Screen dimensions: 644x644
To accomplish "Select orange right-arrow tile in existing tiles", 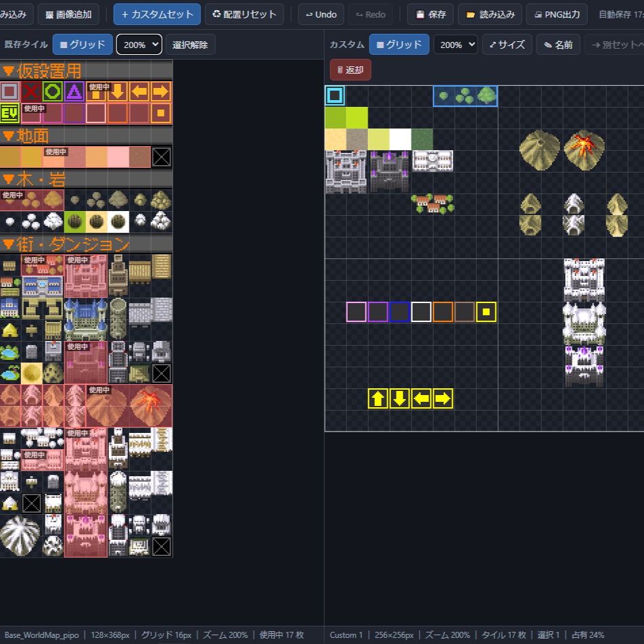I will [x=161, y=91].
